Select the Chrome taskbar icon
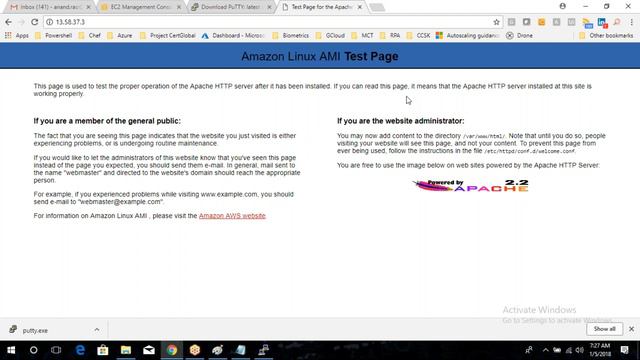Image resolution: width=640 pixels, height=360 pixels. [172, 350]
